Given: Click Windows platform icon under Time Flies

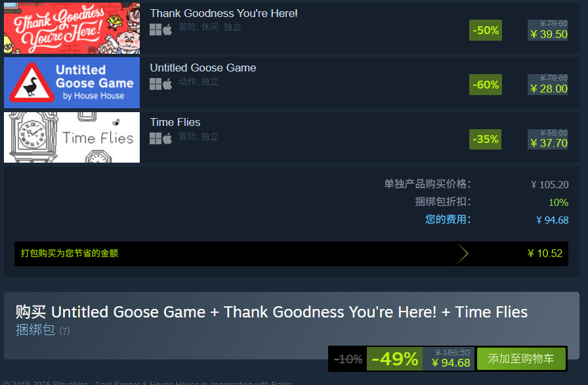Looking at the screenshot, I should click(x=156, y=138).
